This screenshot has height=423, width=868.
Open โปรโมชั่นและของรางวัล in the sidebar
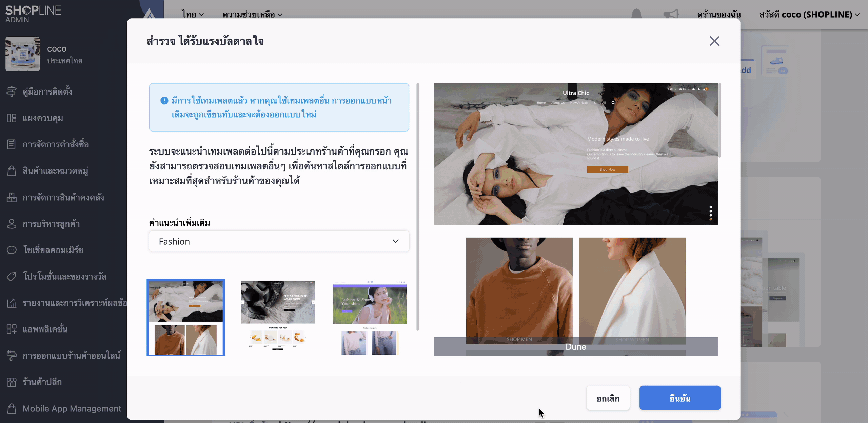pyautogui.click(x=64, y=276)
